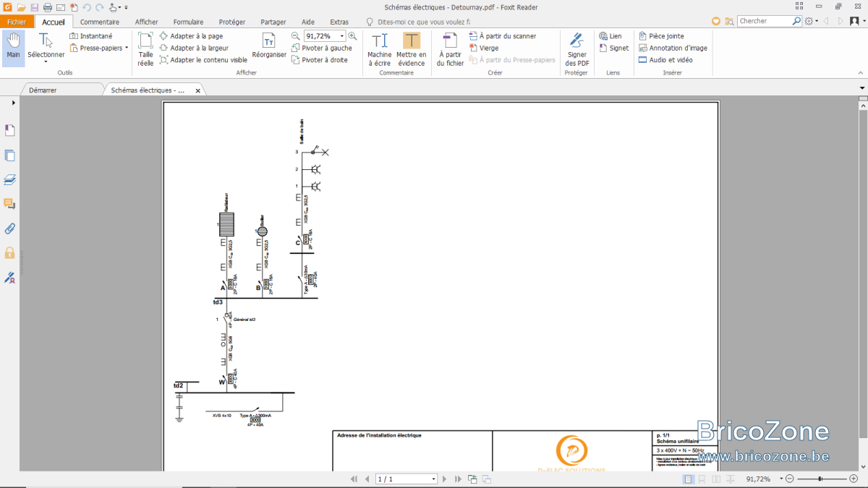Viewport: 868px width, 488px height.
Task: Toggle continuous facing view in status bar
Action: coord(729,479)
